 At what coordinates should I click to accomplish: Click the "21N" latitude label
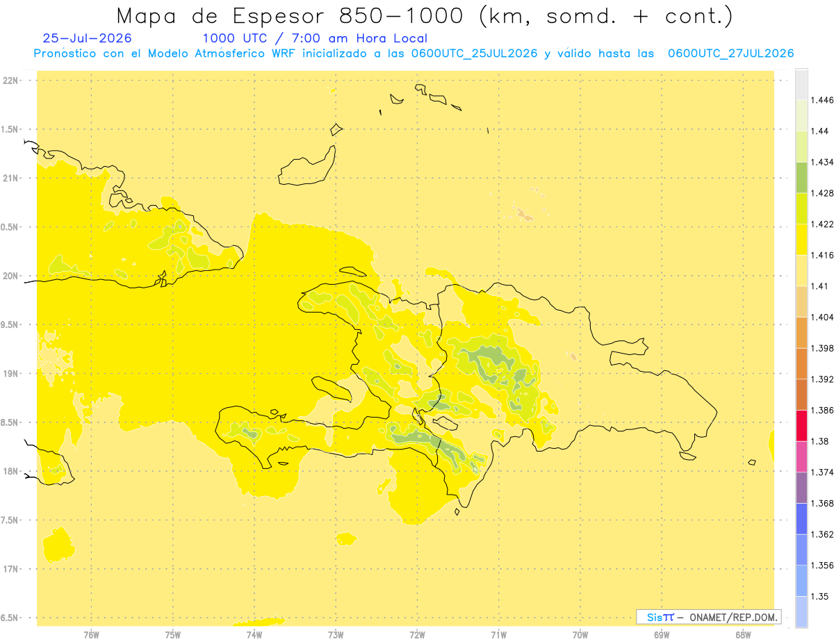10,178
